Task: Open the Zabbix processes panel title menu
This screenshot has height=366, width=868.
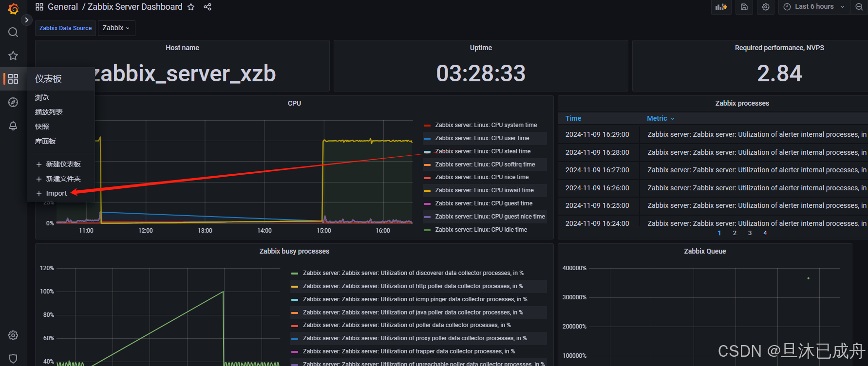Action: (x=742, y=103)
